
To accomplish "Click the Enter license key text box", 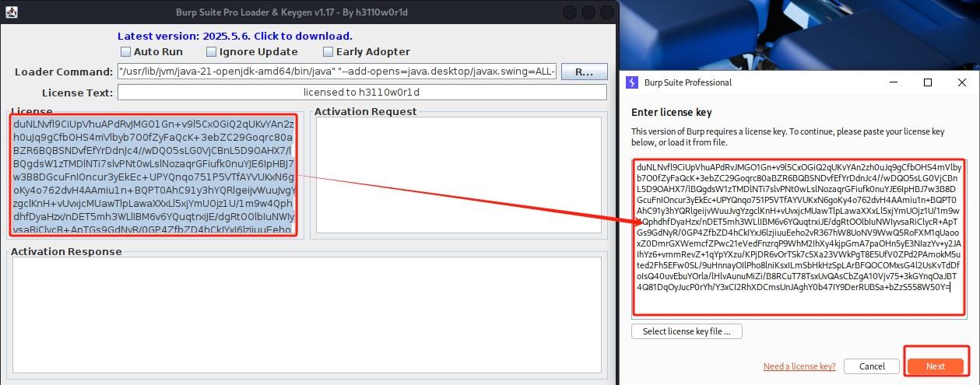I will pyautogui.click(x=800, y=237).
